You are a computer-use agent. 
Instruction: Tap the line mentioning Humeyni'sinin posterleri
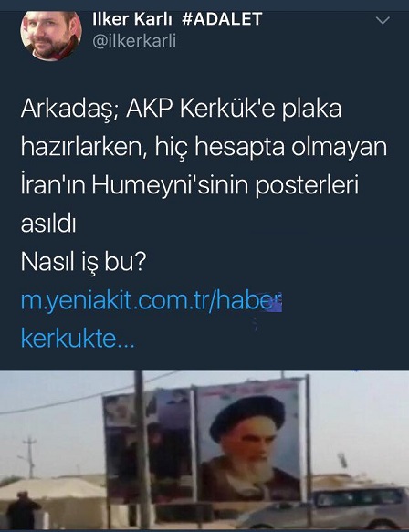tap(190, 185)
